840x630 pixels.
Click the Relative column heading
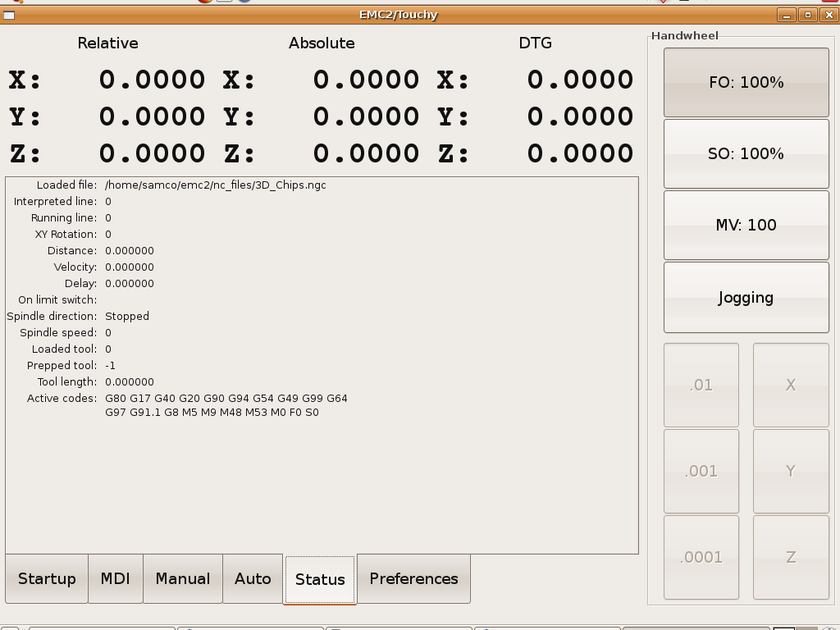pyautogui.click(x=107, y=43)
